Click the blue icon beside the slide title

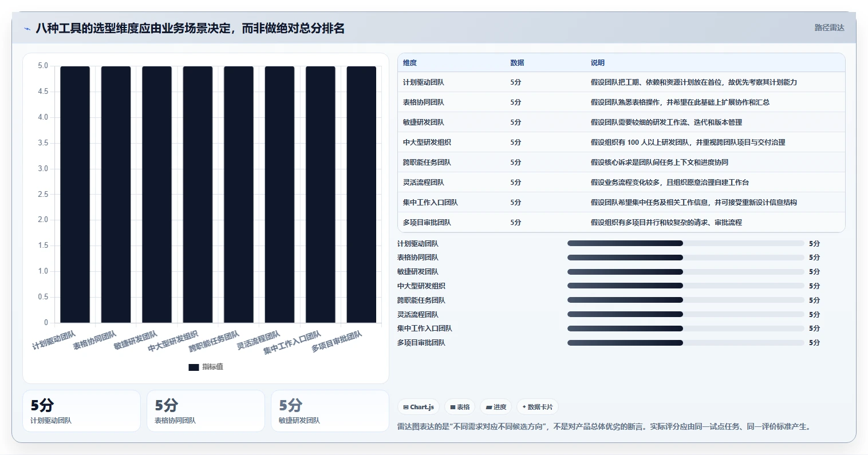tap(27, 29)
